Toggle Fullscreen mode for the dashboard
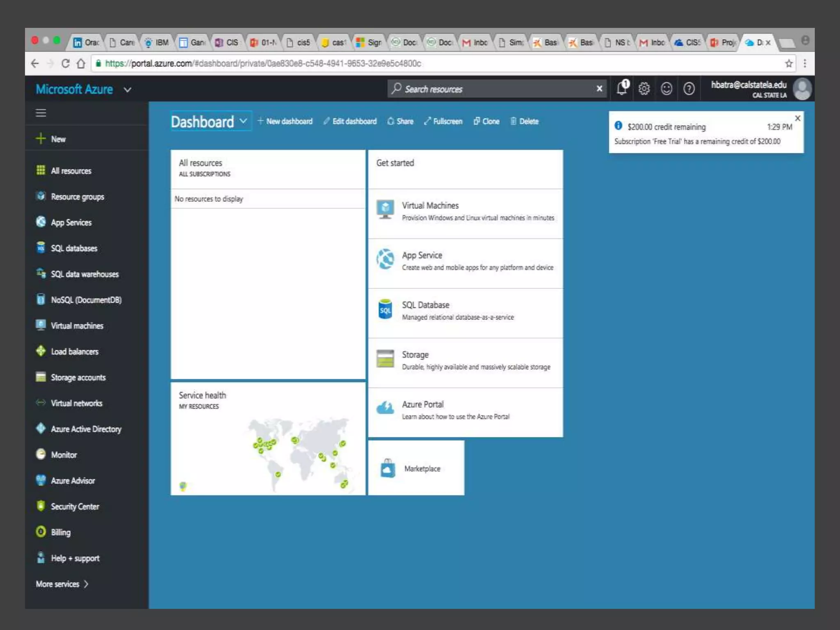This screenshot has width=840, height=630. pos(443,121)
